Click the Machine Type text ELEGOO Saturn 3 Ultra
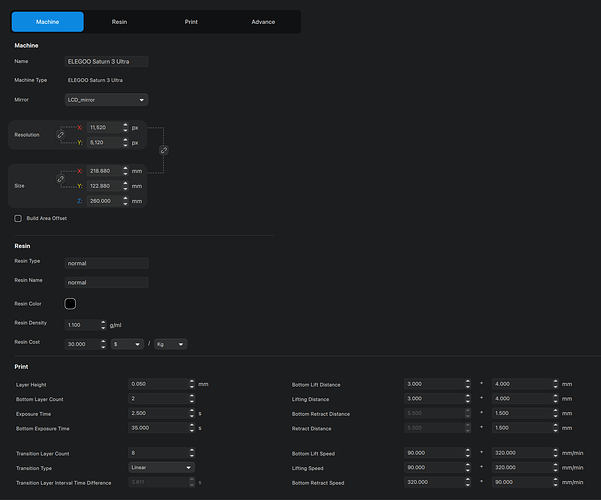Viewport: 601px width, 500px height. (x=95, y=81)
